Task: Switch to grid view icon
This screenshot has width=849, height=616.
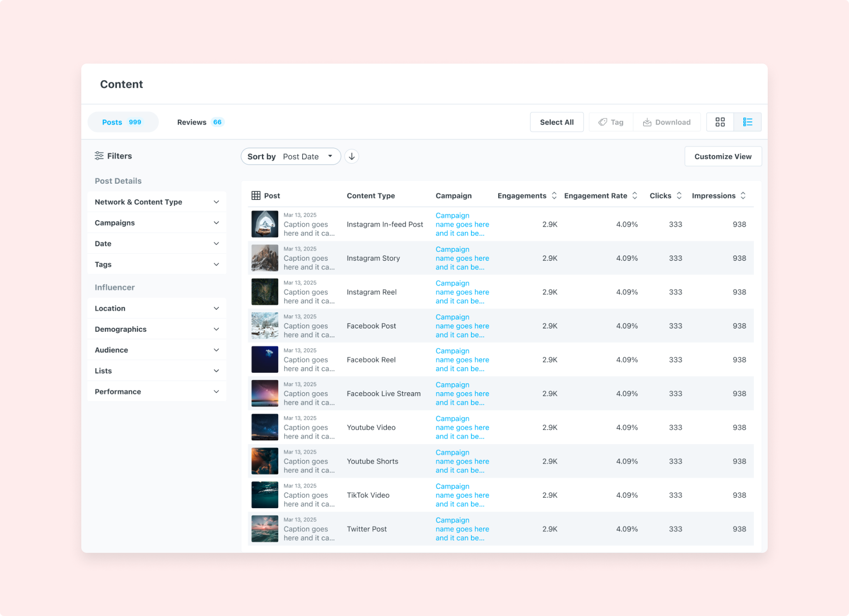Action: [720, 122]
